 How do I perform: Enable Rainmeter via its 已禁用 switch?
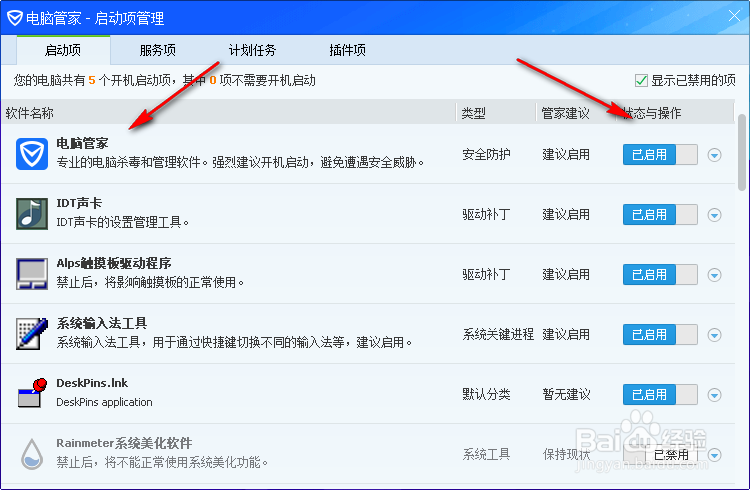pos(660,455)
